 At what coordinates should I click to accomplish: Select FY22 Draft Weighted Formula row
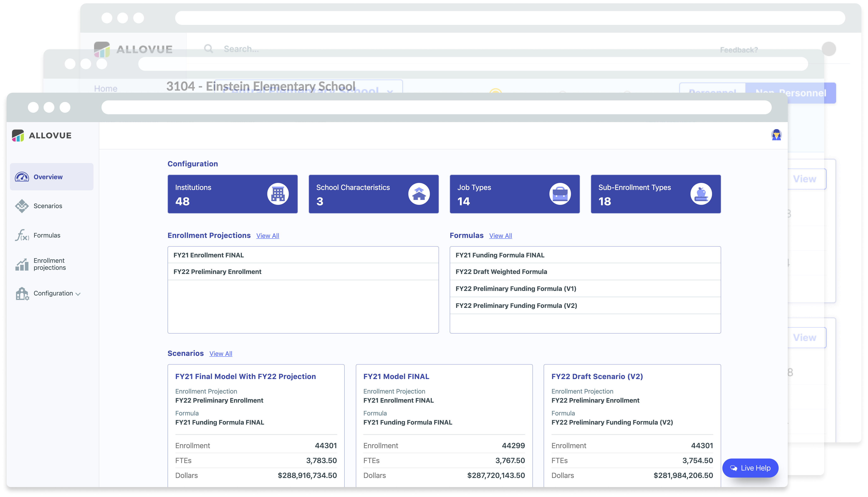click(x=501, y=272)
